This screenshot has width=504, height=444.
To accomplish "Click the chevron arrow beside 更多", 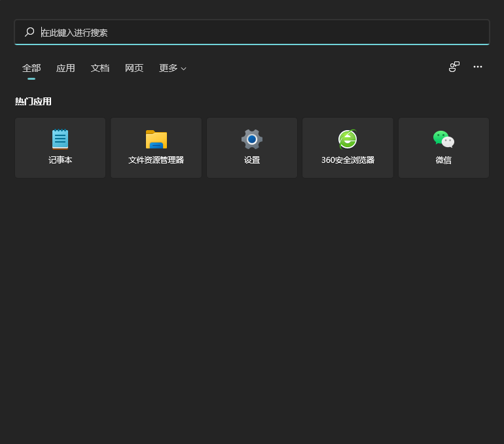I will 184,69.
